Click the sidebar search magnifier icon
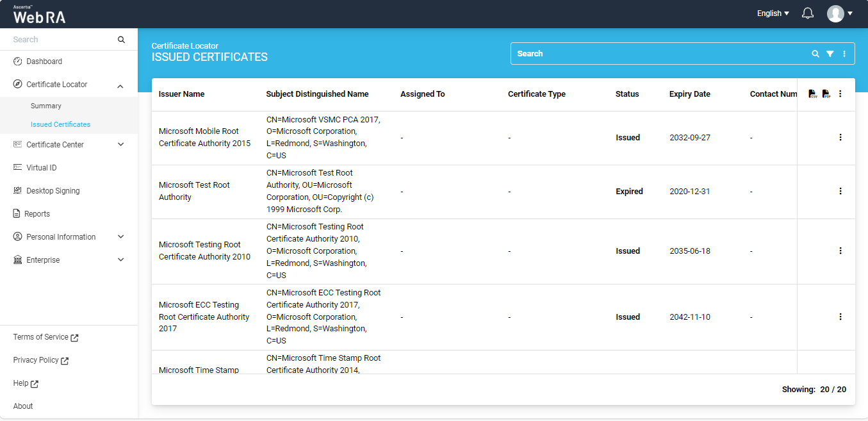868x421 pixels. click(121, 40)
